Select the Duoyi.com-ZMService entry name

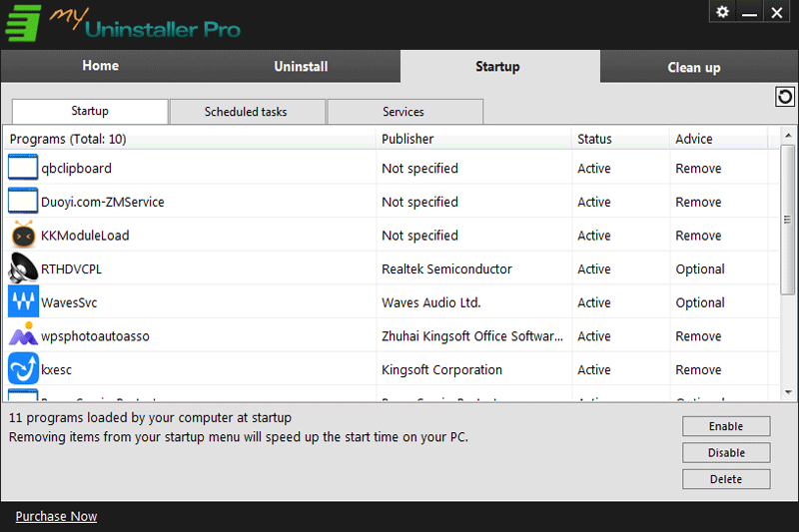coord(103,202)
